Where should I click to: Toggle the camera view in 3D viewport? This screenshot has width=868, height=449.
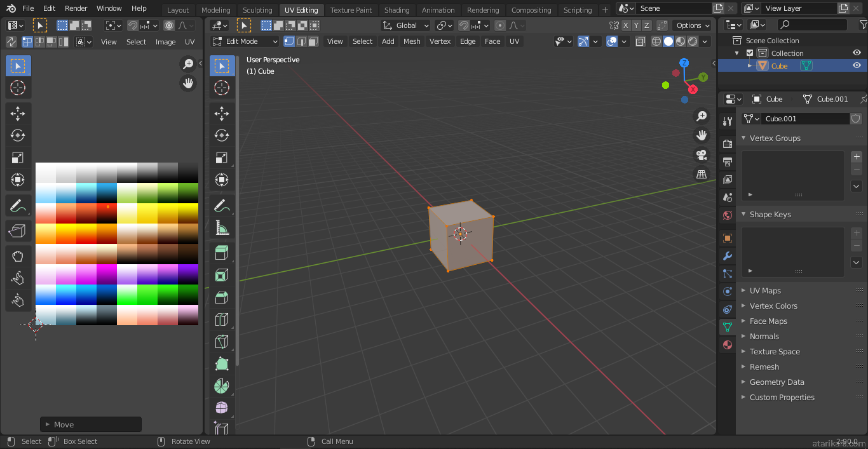[702, 155]
